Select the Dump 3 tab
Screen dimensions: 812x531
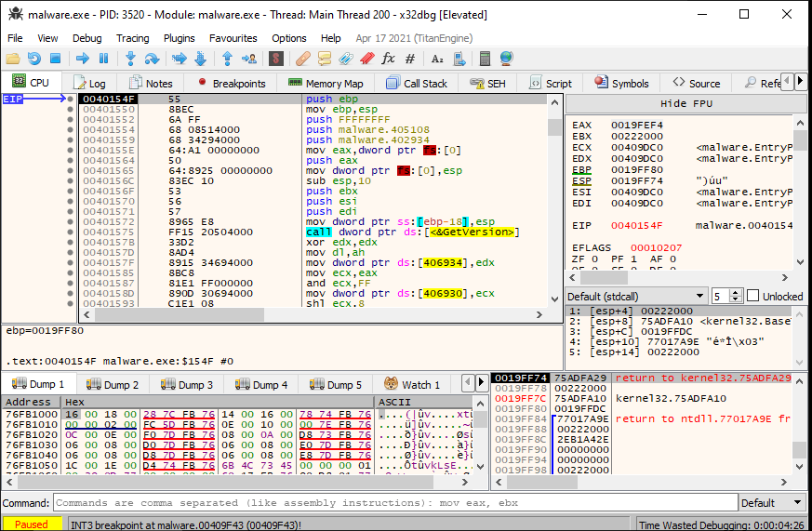pos(187,385)
